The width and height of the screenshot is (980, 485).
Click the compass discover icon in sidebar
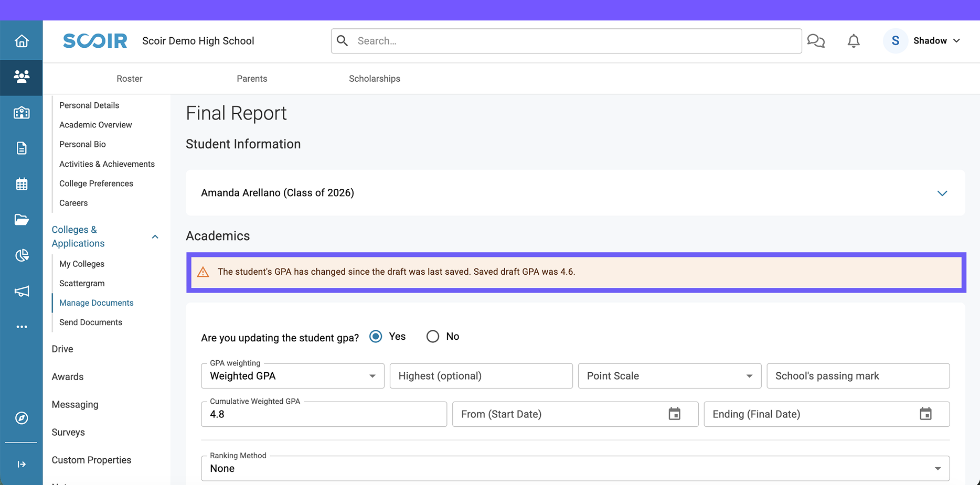coord(22,418)
